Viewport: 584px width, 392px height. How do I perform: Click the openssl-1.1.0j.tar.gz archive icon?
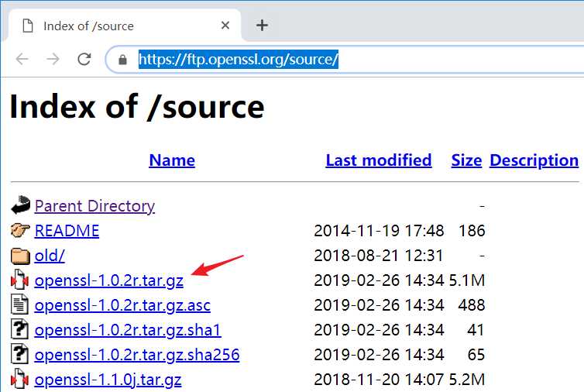click(x=19, y=379)
